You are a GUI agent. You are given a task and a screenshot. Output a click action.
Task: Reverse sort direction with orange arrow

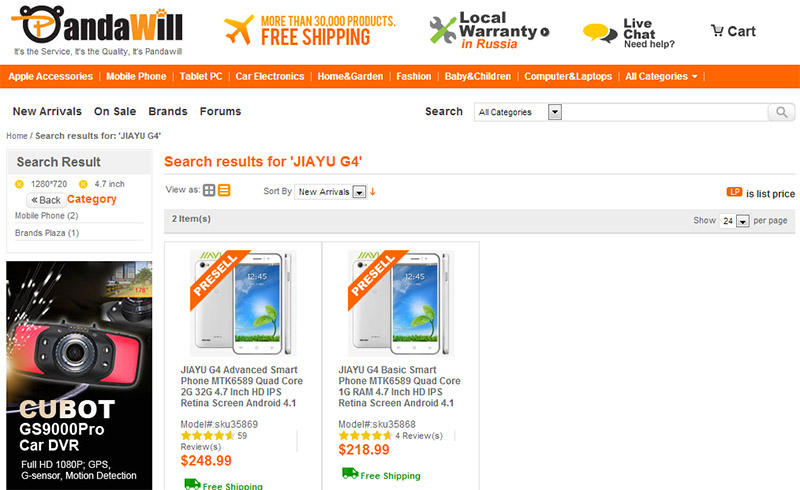(373, 191)
